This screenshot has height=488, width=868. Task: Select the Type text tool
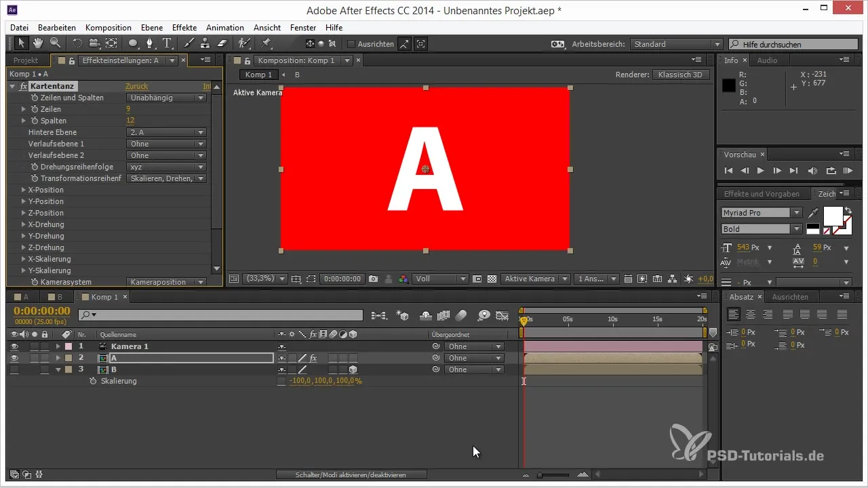click(x=166, y=43)
